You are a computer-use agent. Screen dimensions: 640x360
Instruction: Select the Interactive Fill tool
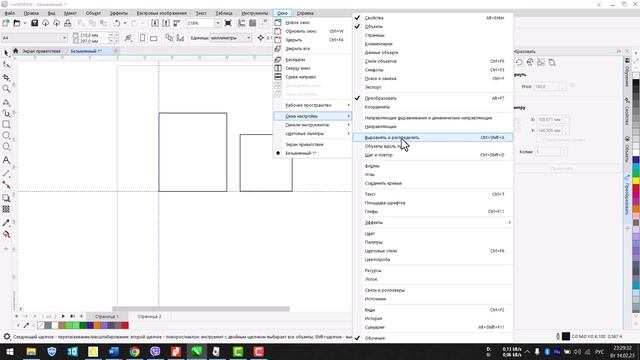(x=6, y=234)
